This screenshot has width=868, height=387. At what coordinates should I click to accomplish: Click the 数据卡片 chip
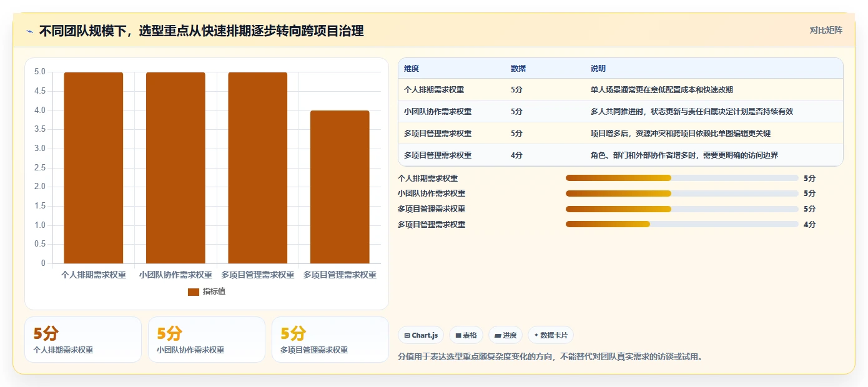pos(550,335)
